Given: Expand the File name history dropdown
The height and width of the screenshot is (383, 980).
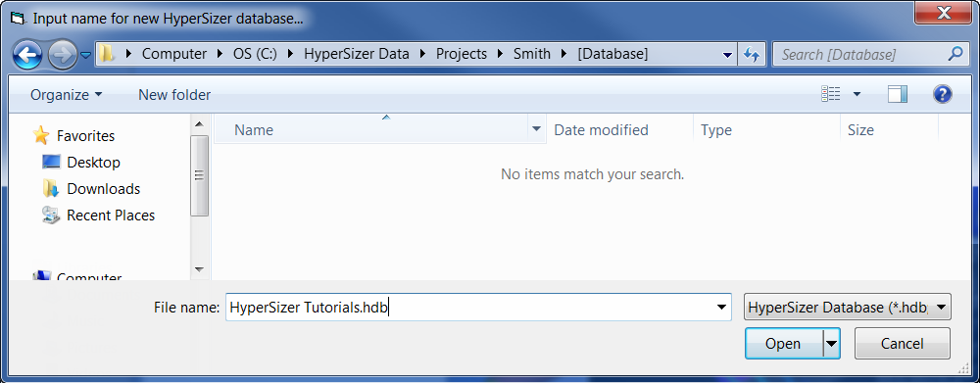Looking at the screenshot, I should 722,308.
